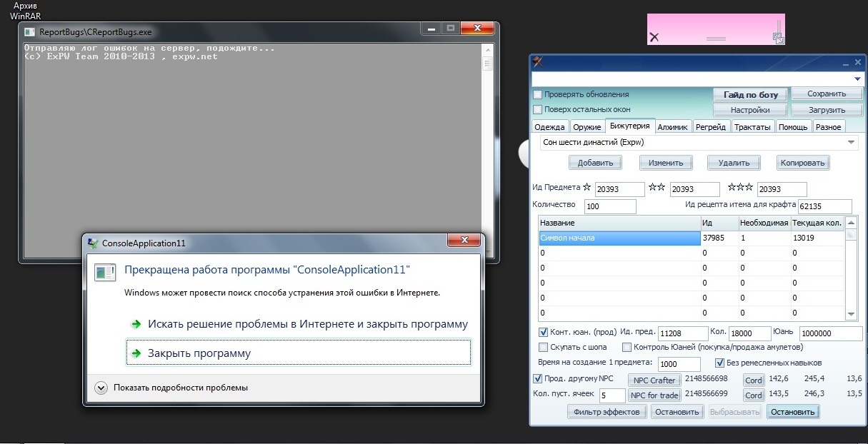Open the 'Трактаты' tab
Viewport: 868px width, 444px height.
(753, 127)
